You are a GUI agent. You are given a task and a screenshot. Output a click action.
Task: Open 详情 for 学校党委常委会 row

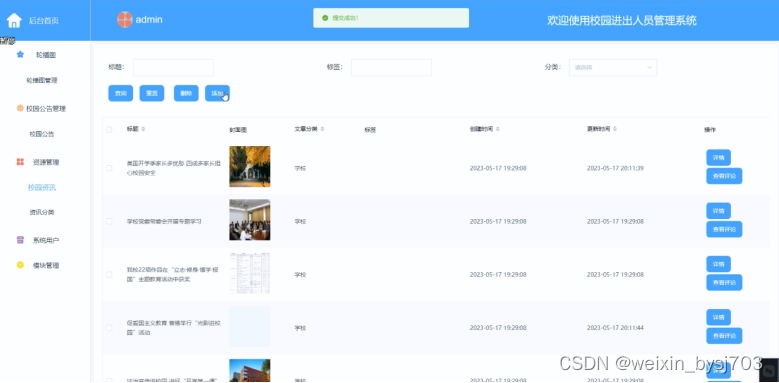[718, 211]
